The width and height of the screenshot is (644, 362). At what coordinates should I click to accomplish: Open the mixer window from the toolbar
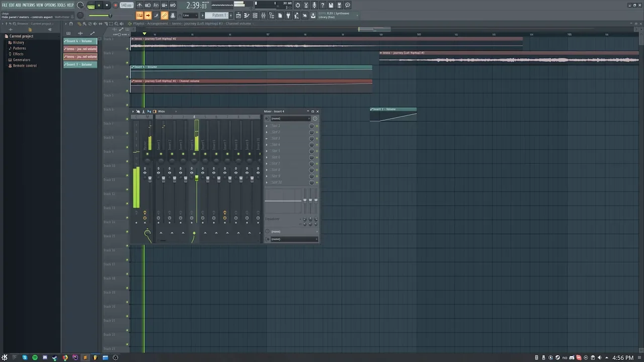coord(263,16)
